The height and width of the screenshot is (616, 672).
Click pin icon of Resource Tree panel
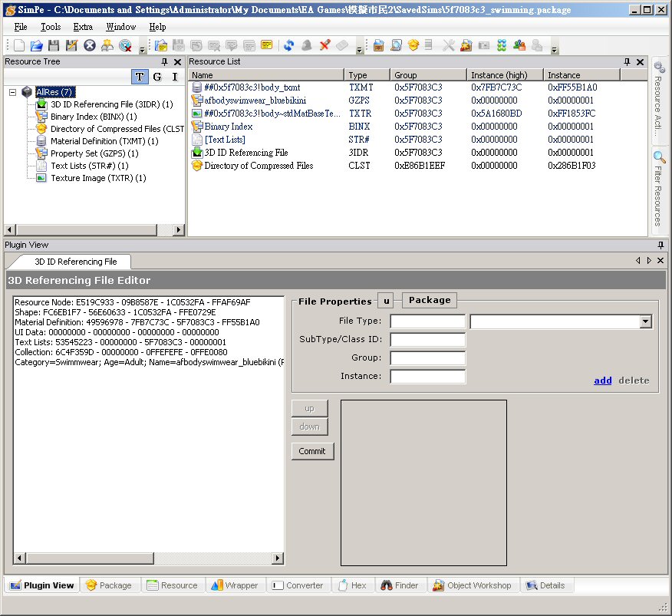click(164, 62)
